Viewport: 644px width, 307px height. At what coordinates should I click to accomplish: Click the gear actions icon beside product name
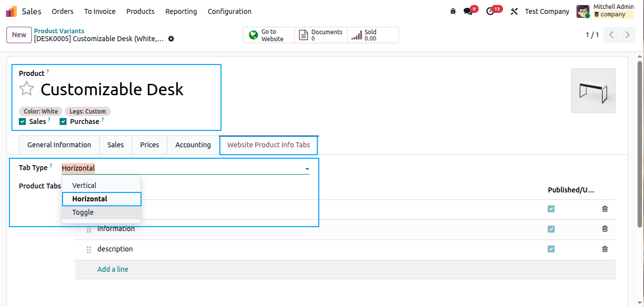coord(171,39)
